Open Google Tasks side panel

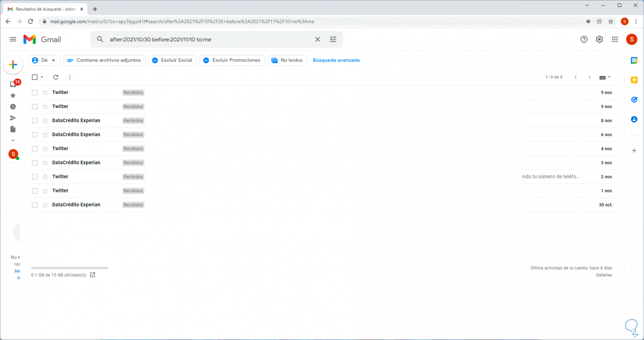[634, 100]
